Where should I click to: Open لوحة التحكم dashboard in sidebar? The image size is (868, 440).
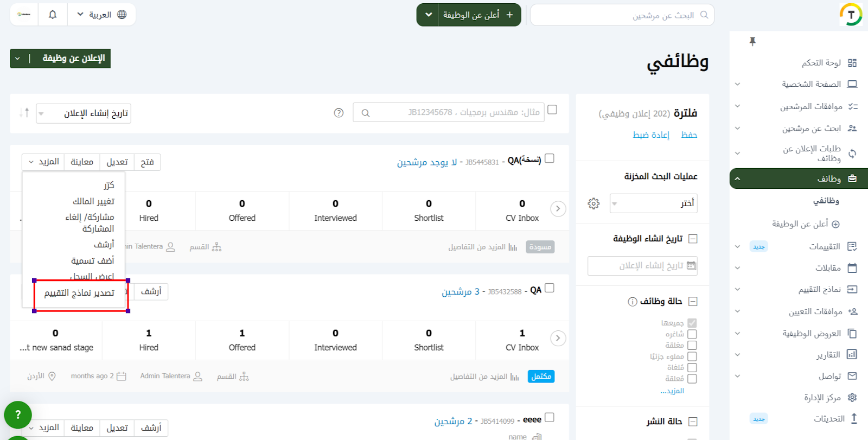tap(821, 63)
